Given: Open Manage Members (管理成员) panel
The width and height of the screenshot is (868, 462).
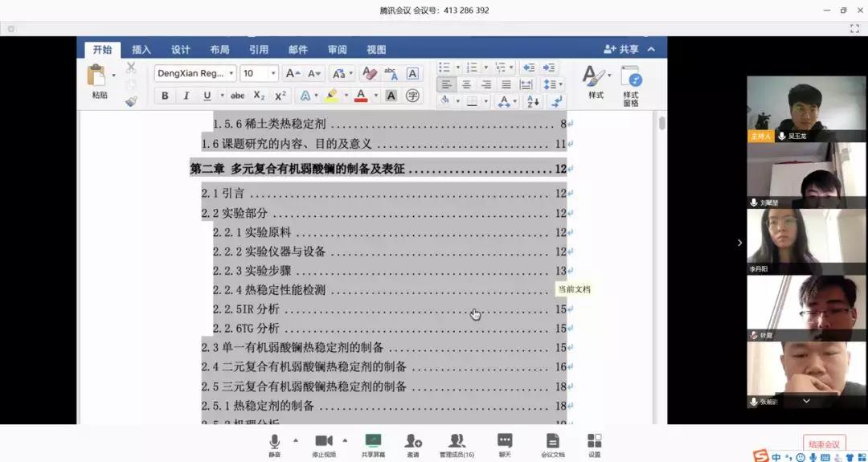Looking at the screenshot, I should tap(457, 444).
